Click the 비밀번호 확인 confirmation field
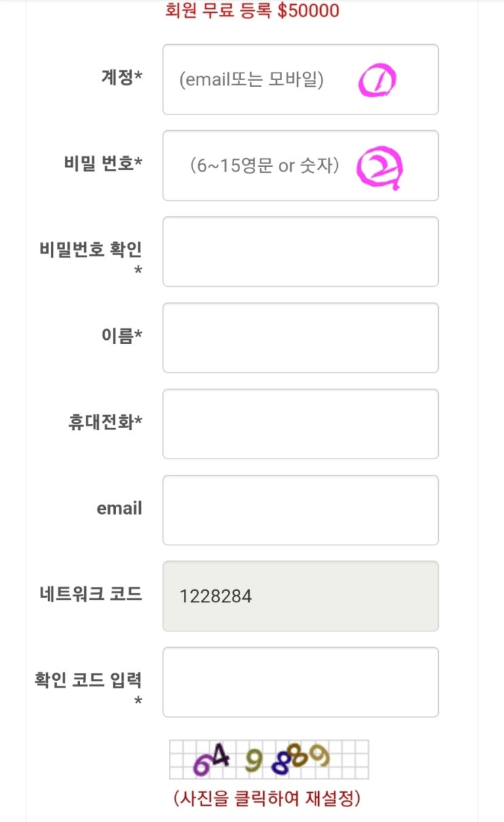Screen dimensions: 504x822 [x=301, y=252]
